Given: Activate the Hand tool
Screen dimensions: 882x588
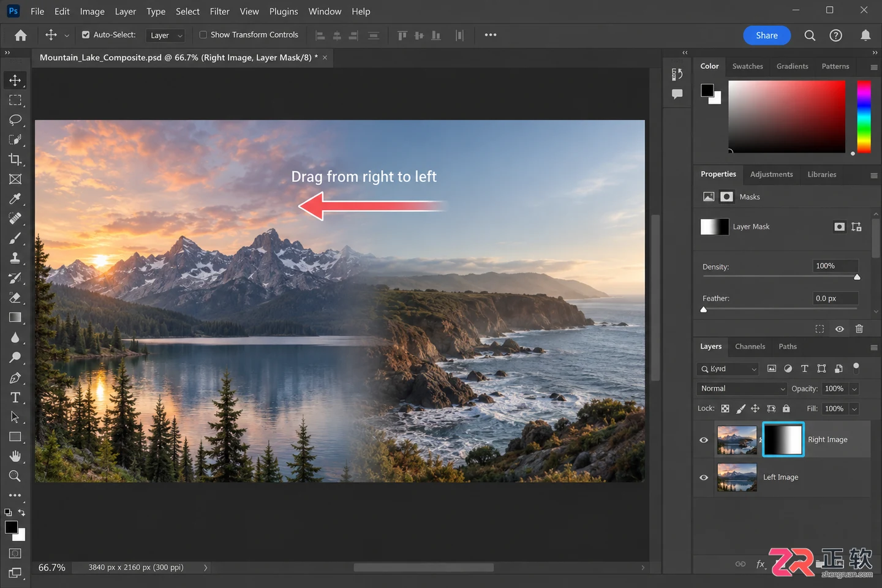Looking at the screenshot, I should 15,456.
